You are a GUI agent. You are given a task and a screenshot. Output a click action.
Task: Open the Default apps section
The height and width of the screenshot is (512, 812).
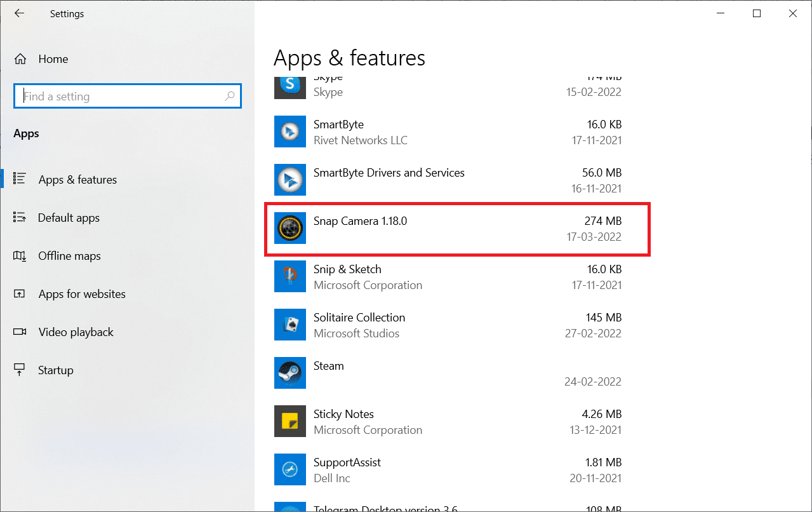coord(69,218)
